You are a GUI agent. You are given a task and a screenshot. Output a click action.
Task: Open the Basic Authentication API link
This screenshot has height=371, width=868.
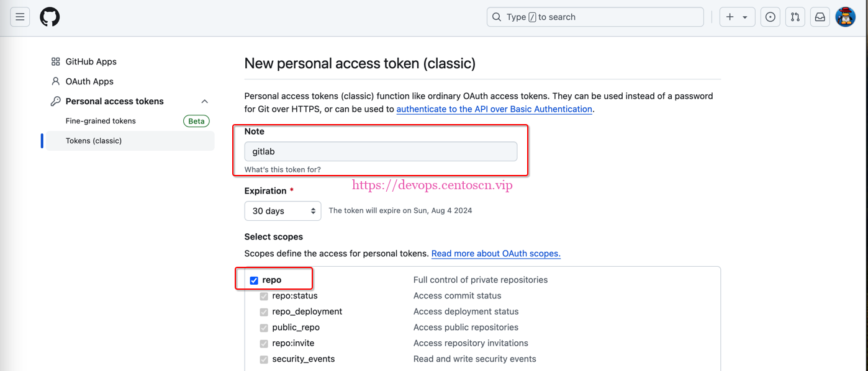tap(494, 109)
